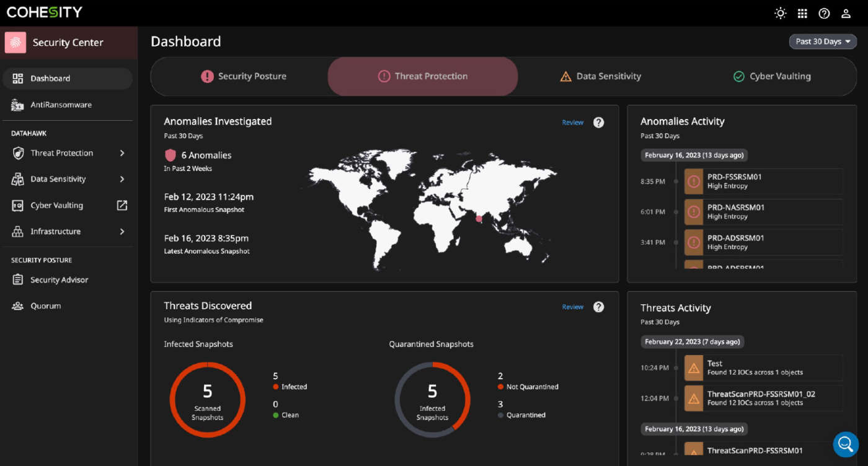Open AntiRansomware from the sidebar
The height and width of the screenshot is (466, 868).
pyautogui.click(x=61, y=105)
